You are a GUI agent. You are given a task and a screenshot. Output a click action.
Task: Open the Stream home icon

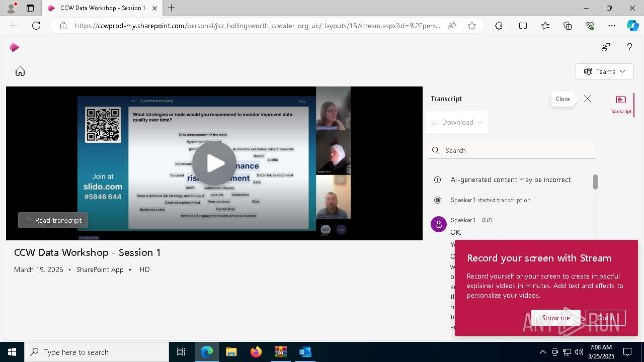tap(20, 71)
